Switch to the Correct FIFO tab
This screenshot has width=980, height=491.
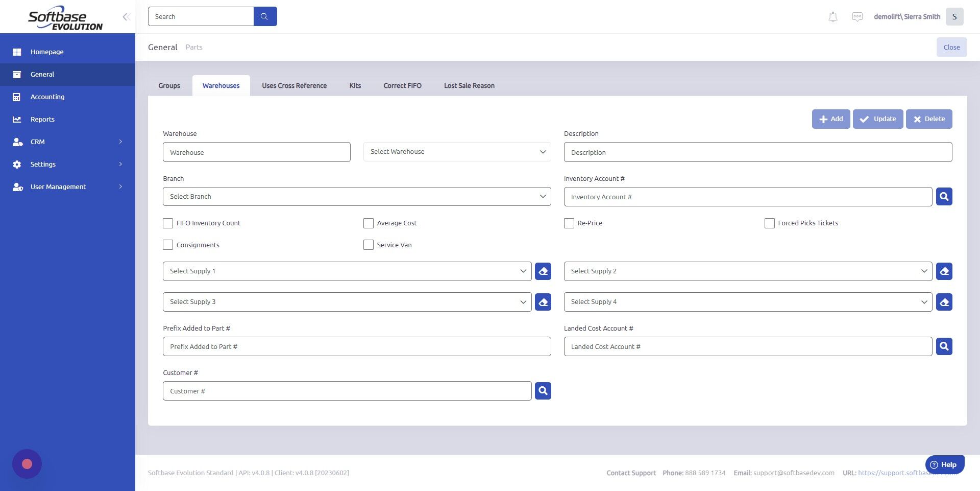click(x=402, y=85)
